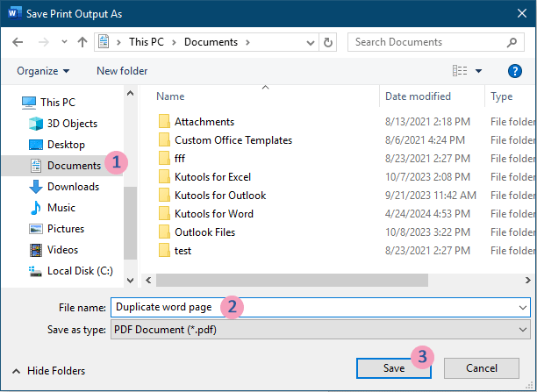Click the Cancel button
The height and width of the screenshot is (392, 537).
coord(482,368)
